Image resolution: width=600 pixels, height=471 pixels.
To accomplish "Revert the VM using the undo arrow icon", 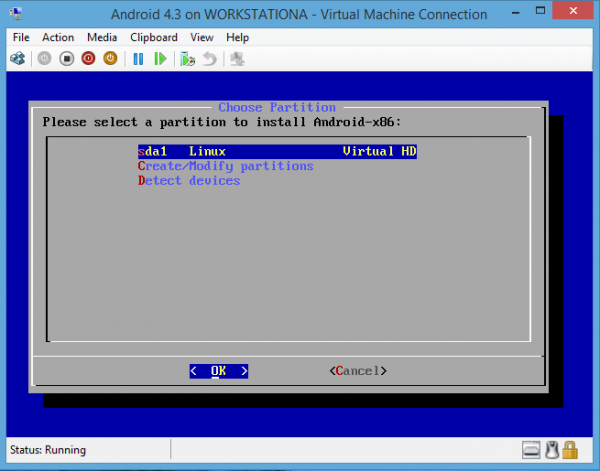I will [209, 59].
